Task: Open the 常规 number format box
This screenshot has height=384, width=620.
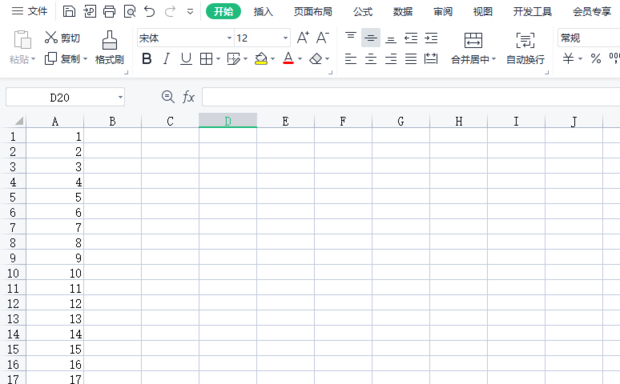Action: point(588,38)
